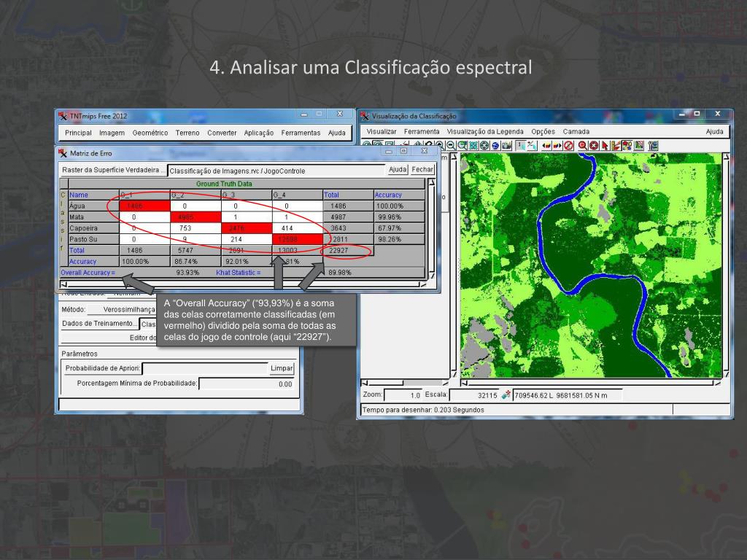Click the camera snapshot icon
This screenshot has height=560, width=747.
pos(506,145)
